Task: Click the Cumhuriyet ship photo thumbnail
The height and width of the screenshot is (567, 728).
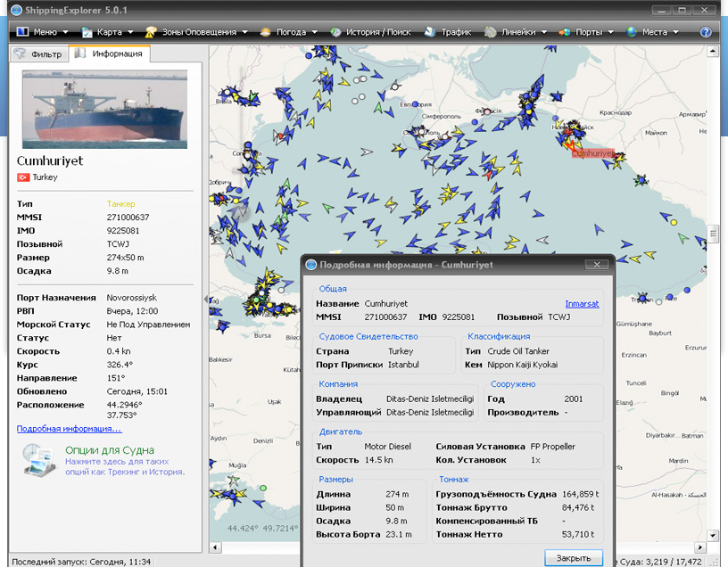Action: tap(105, 110)
